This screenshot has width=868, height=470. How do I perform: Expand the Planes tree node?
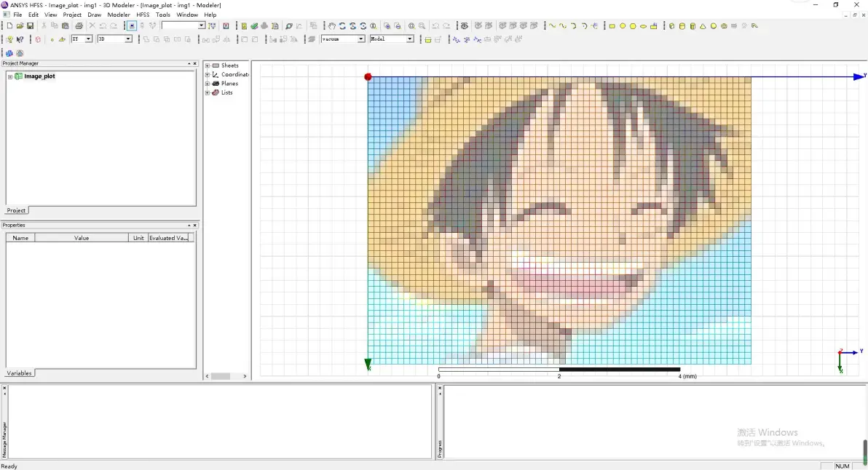click(x=208, y=84)
